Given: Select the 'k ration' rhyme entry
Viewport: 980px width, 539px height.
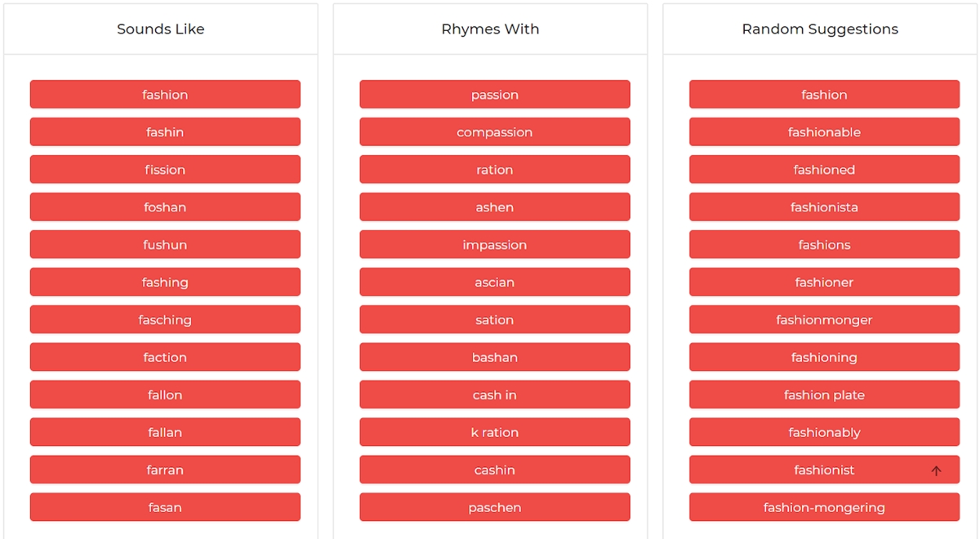Looking at the screenshot, I should (495, 433).
